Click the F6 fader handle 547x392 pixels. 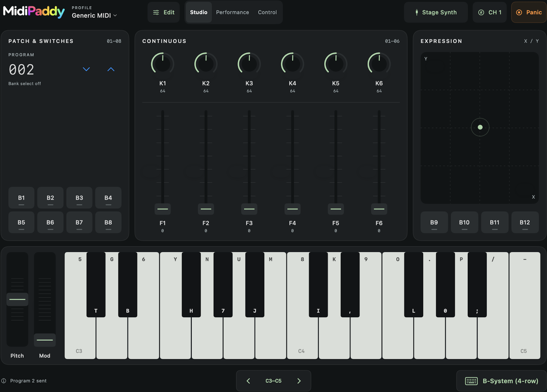(x=379, y=209)
